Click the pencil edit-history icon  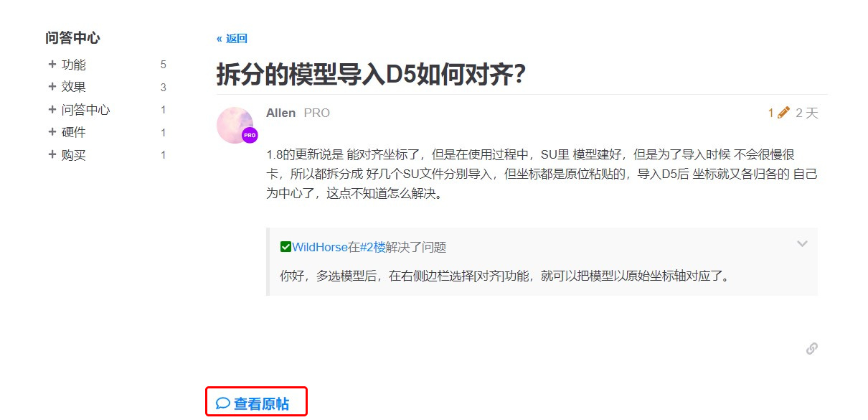[783, 113]
